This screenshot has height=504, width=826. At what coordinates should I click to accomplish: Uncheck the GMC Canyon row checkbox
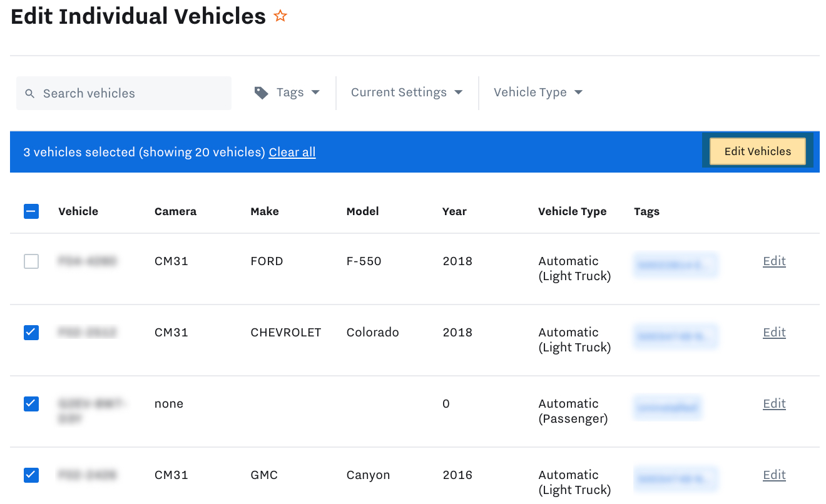(31, 475)
